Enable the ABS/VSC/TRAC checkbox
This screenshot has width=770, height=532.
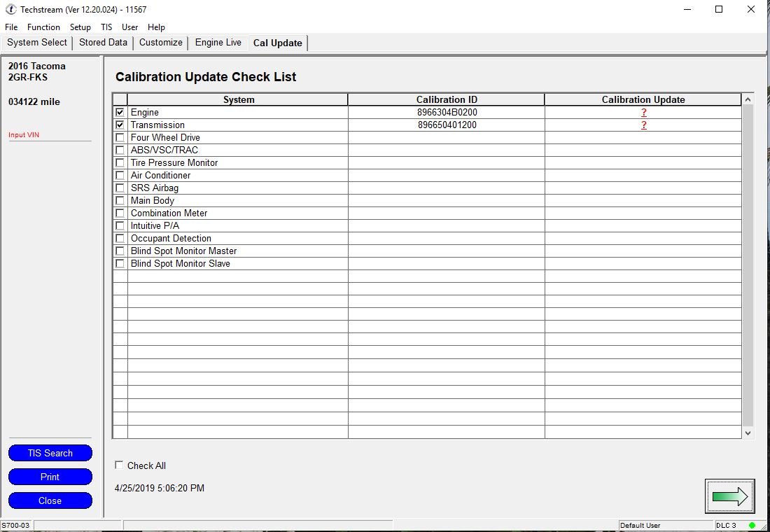[x=120, y=150]
